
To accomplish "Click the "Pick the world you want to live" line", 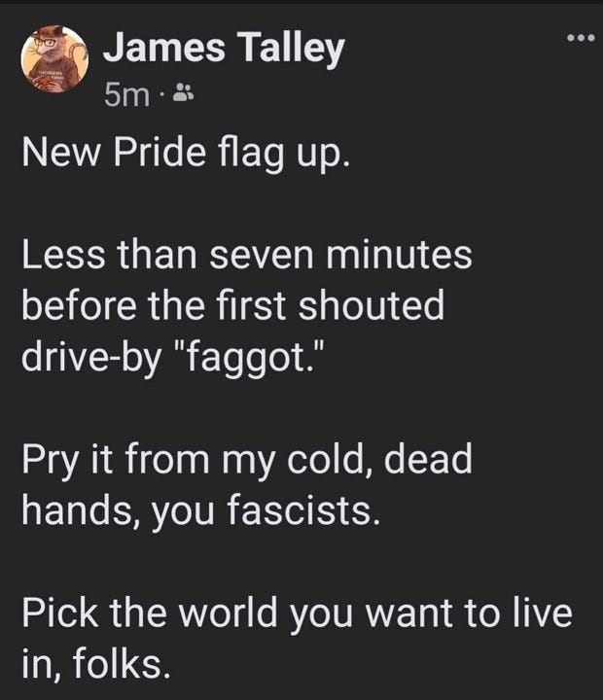I will tap(297, 612).
